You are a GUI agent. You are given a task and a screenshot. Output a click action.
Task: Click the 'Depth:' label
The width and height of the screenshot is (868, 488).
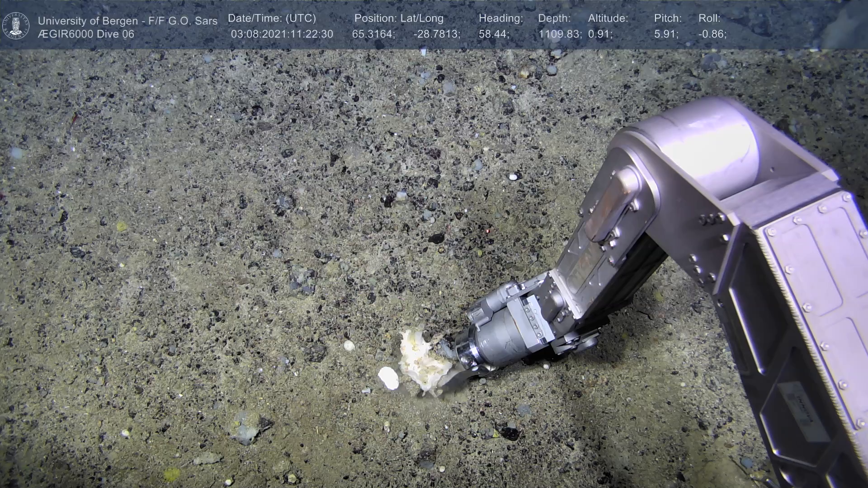coord(554,19)
